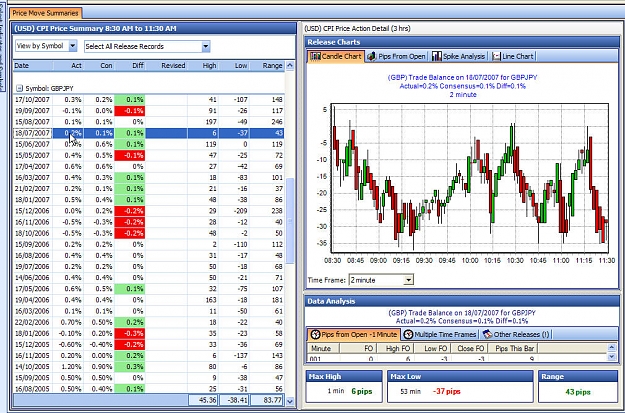
Task: Click the Max High 6 pips value
Action: coord(362,391)
